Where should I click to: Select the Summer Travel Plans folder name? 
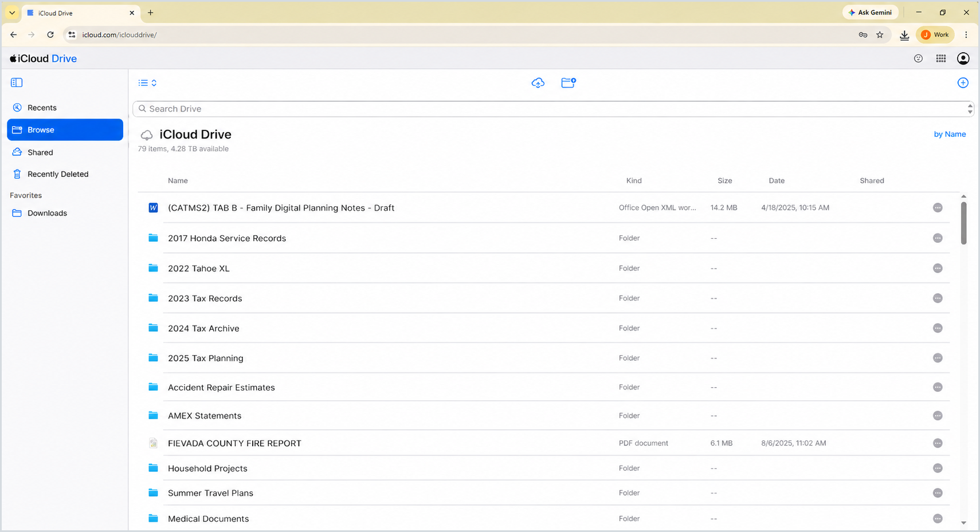210,493
